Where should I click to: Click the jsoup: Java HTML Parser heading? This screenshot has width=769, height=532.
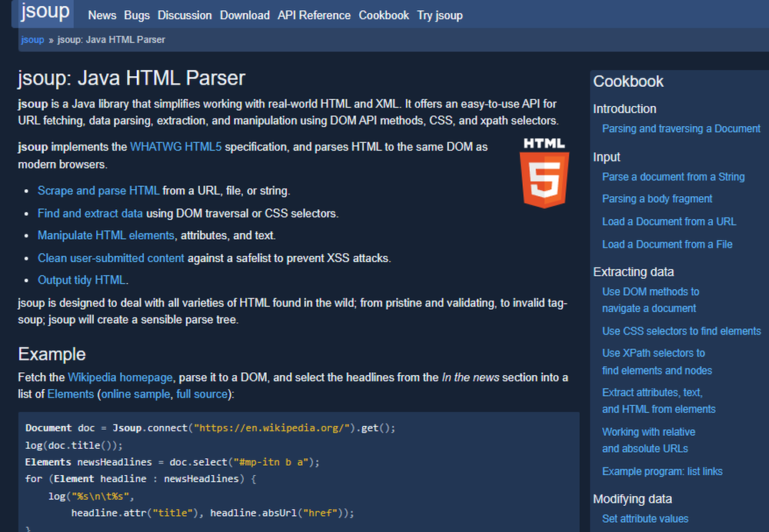coord(131,78)
